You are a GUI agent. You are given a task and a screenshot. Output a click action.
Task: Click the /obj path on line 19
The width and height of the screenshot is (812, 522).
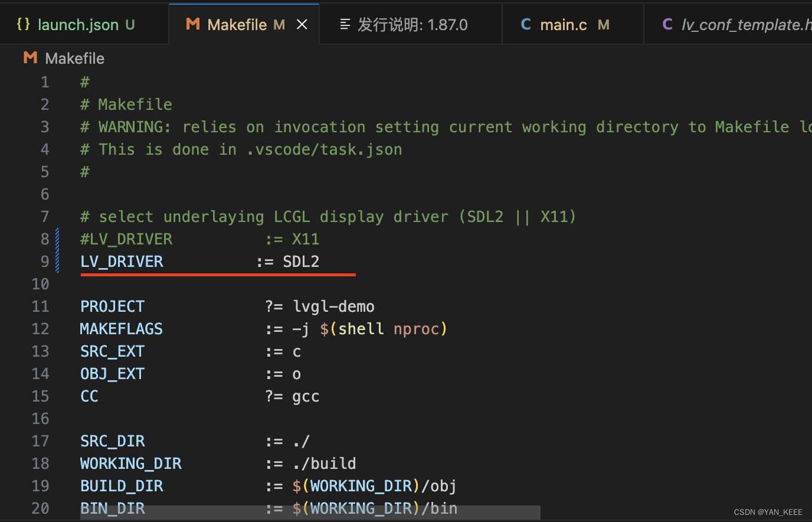coord(439,486)
